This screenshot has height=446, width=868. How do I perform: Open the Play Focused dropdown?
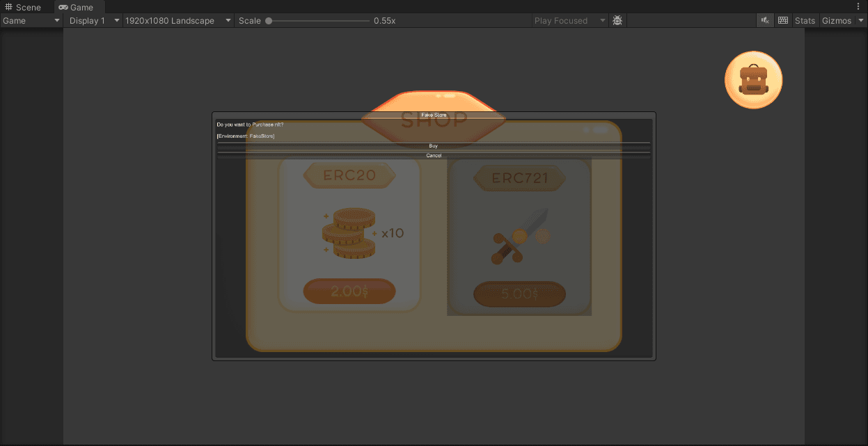[570, 21]
